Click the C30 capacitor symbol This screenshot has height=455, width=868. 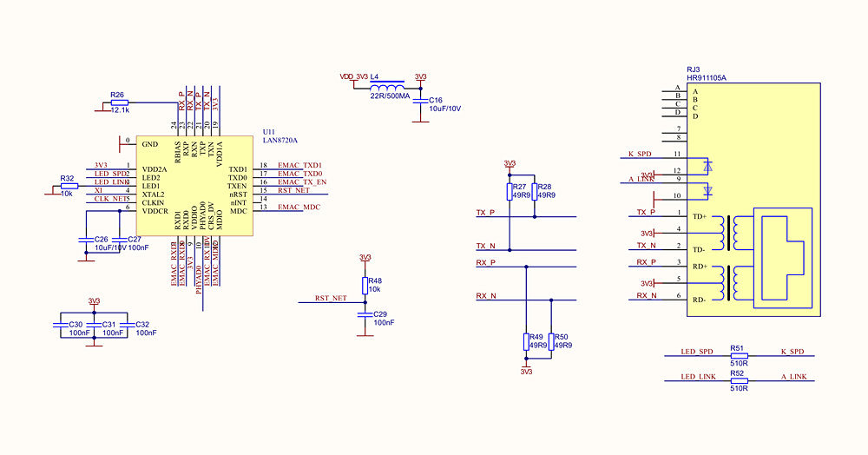(x=61, y=325)
